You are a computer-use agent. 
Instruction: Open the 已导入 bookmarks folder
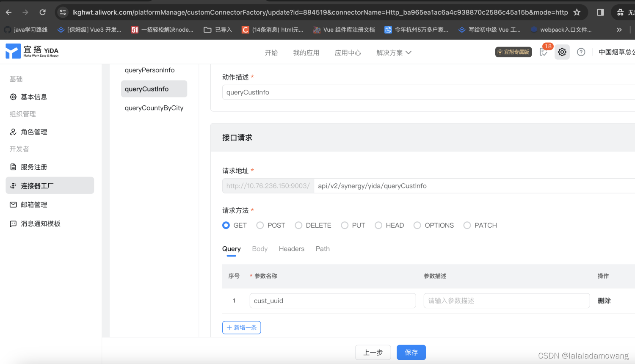tap(218, 30)
